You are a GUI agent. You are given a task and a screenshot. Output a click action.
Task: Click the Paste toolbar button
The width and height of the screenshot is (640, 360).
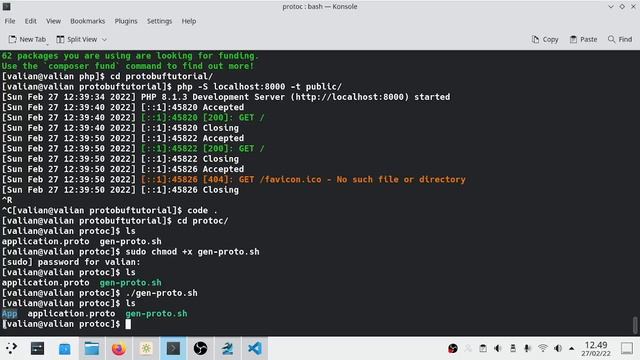[583, 39]
